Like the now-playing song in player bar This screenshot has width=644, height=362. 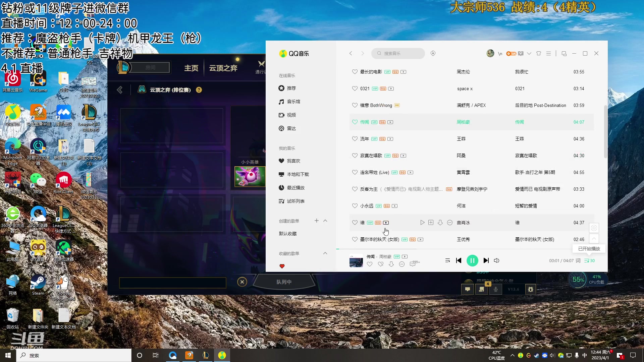(370, 264)
